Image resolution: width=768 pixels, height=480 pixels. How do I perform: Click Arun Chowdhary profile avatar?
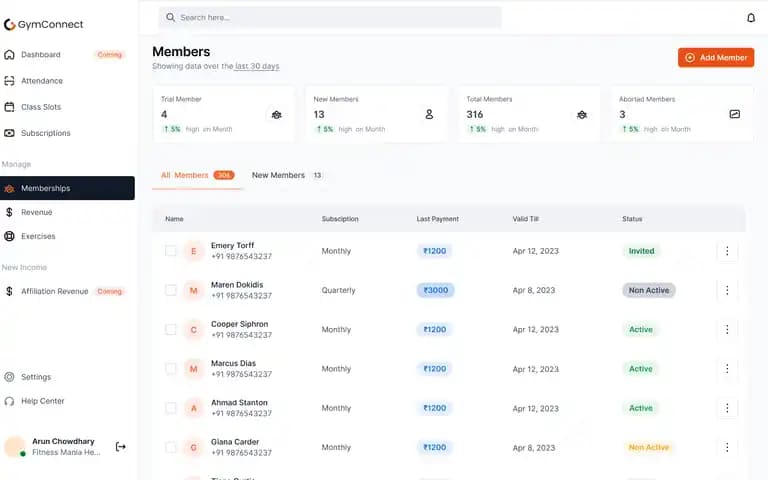(x=15, y=446)
